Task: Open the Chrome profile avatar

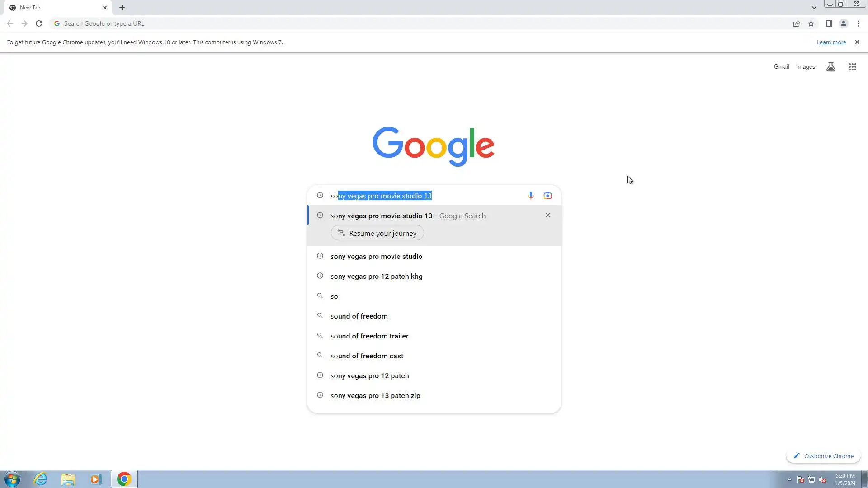Action: pyautogui.click(x=843, y=24)
